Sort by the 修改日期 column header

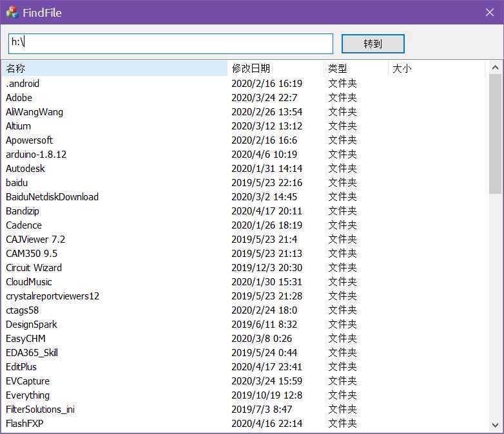click(276, 68)
